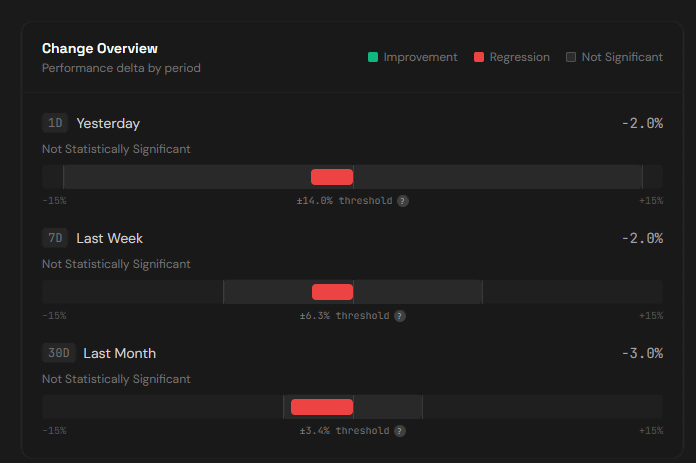
Task: Click the 7D period badge
Action: (x=55, y=238)
